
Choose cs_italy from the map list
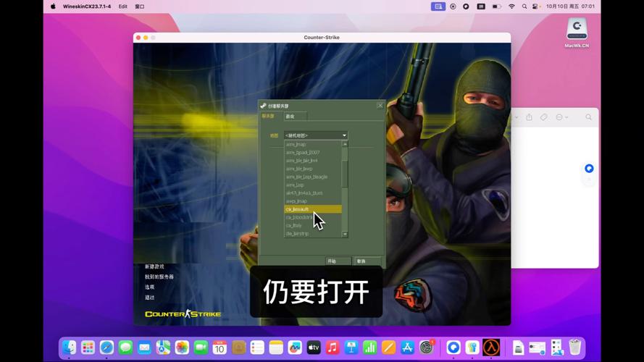click(x=293, y=225)
